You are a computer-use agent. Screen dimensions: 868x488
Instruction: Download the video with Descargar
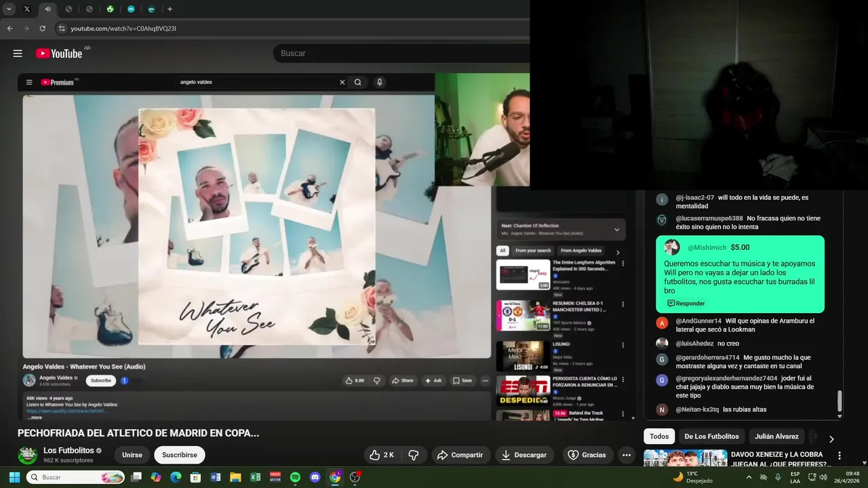coord(524,455)
